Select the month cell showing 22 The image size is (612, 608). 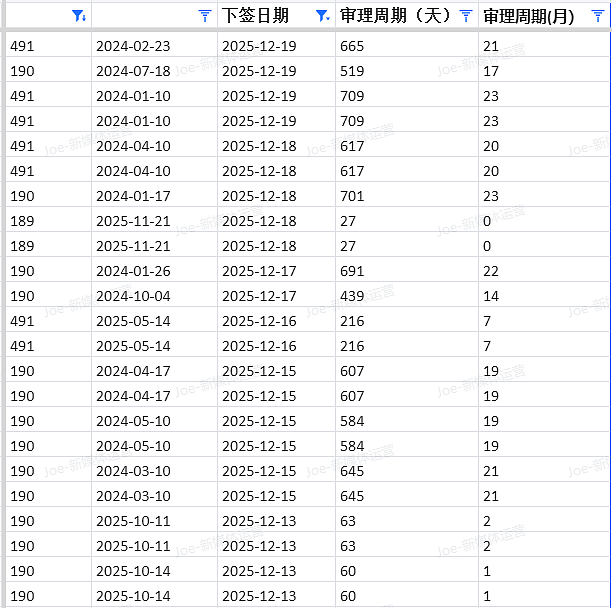point(544,271)
